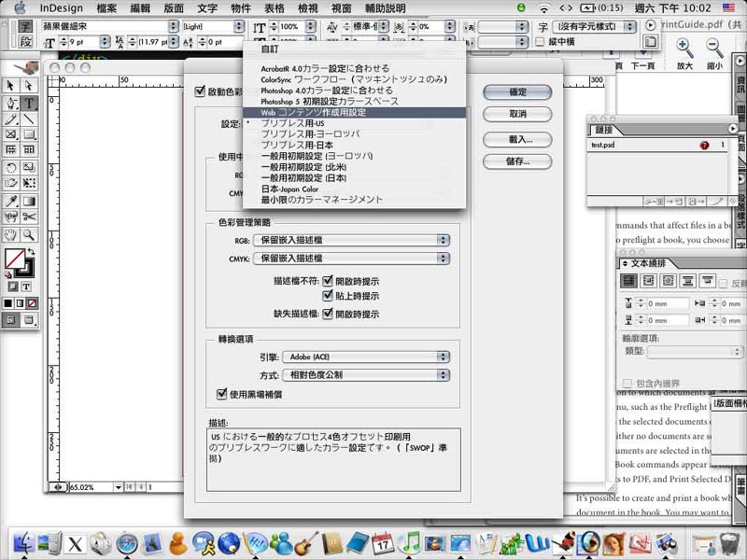Expand the 方式 相對色度公制 dropdown
This screenshot has width=747, height=560.
click(x=366, y=374)
